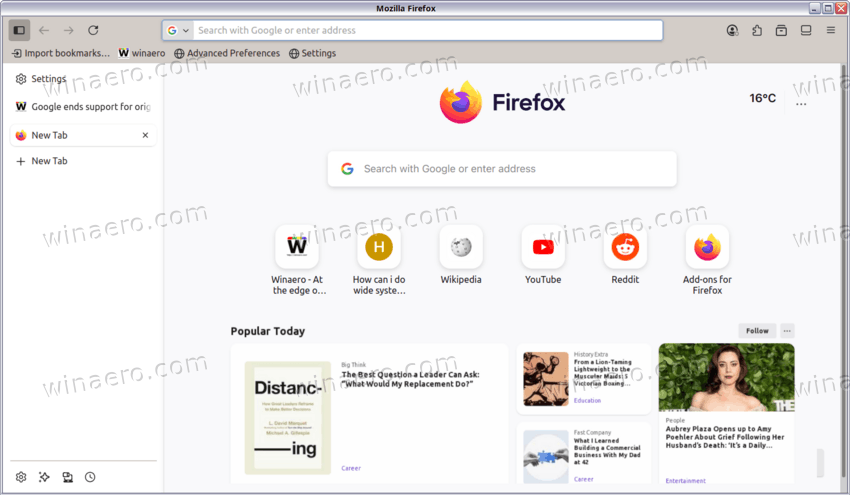Follow the Popular Today section
Viewport: 850px width, 495px height.
(757, 331)
